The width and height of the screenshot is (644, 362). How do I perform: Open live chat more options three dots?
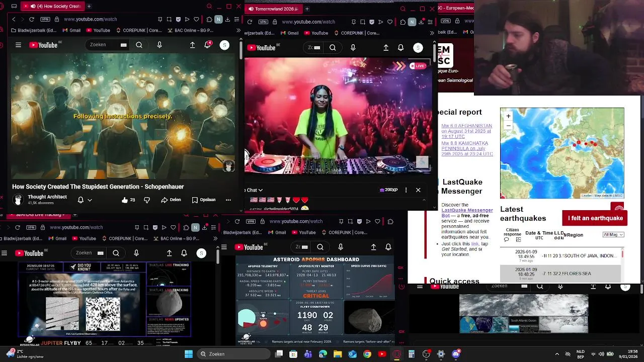[406, 190]
